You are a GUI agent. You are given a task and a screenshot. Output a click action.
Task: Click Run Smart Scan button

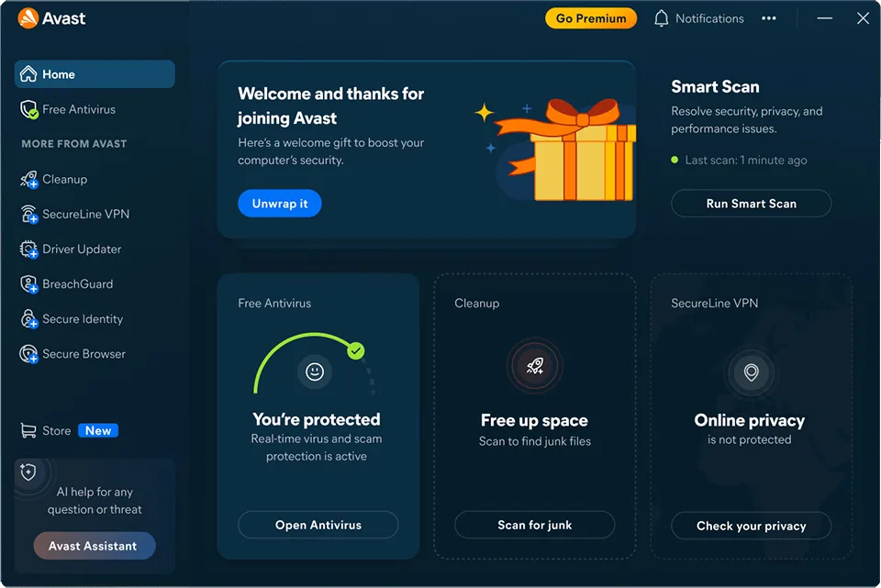click(752, 204)
